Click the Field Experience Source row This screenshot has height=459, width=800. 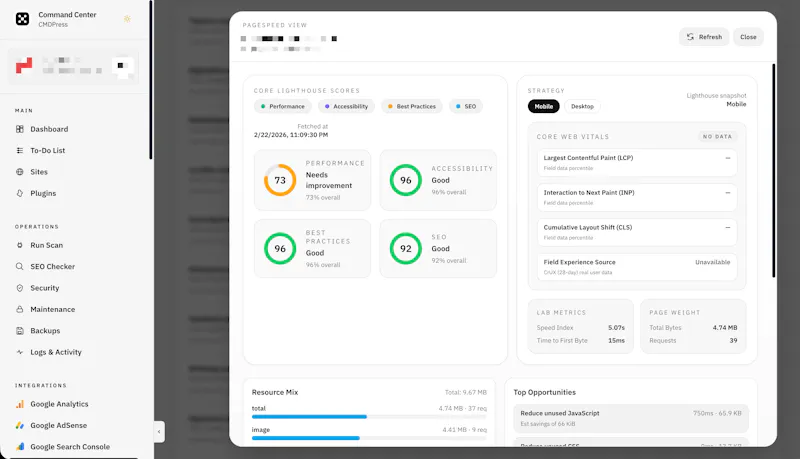tap(637, 267)
